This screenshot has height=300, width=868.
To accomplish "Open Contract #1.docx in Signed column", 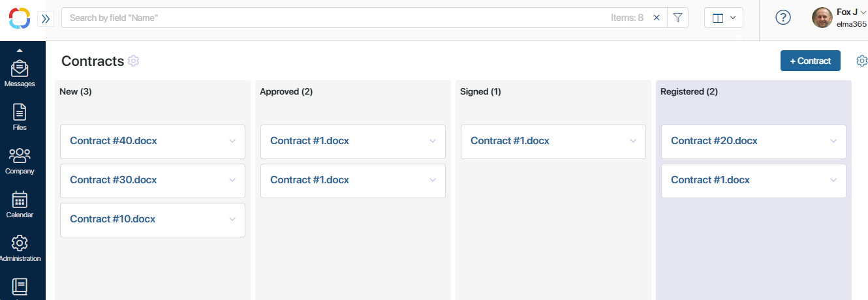I will (510, 141).
